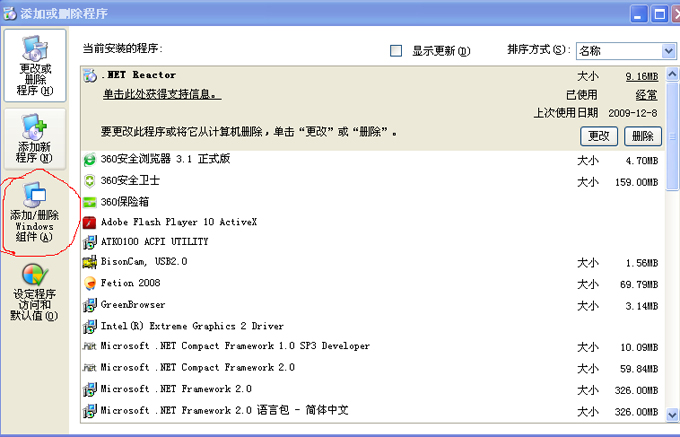Click the Adobe Flash Player 10 ActiveX icon
The image size is (680, 437).
pos(89,222)
